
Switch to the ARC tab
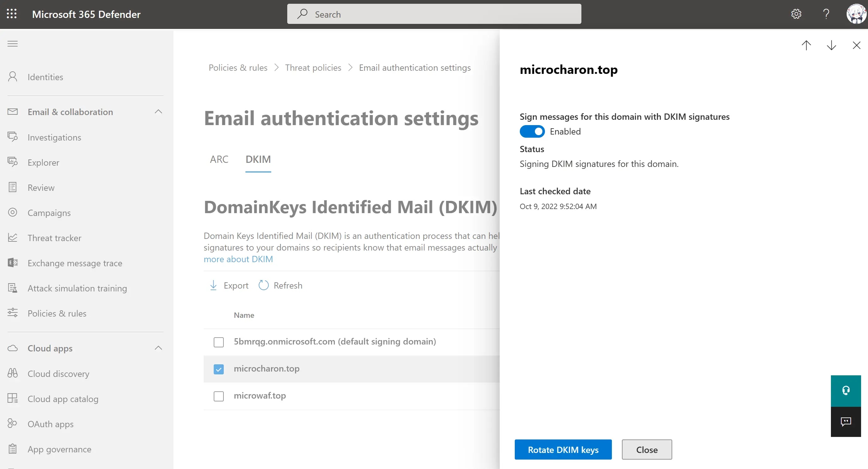[219, 159]
